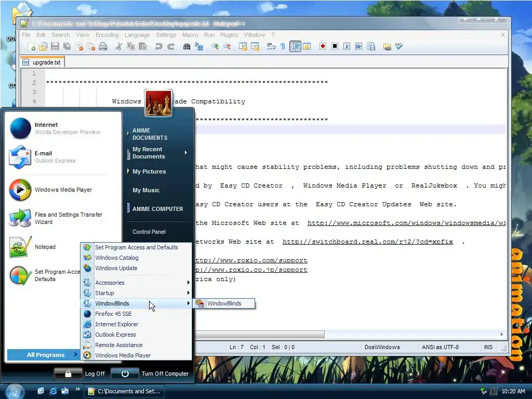The image size is (532, 399).
Task: Launch WindowBlinds from the flyout submenu
Action: (x=224, y=303)
